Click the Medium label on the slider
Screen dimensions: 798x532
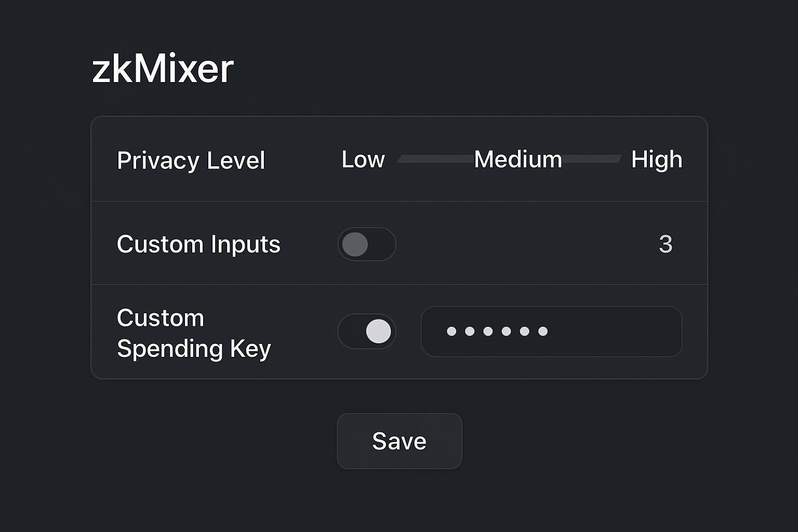[517, 160]
